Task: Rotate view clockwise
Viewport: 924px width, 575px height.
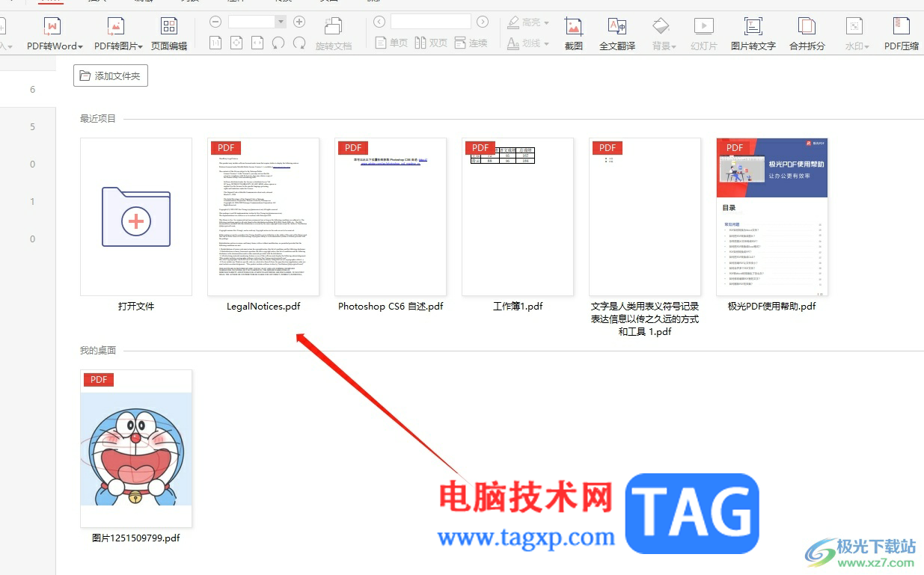Action: point(299,43)
